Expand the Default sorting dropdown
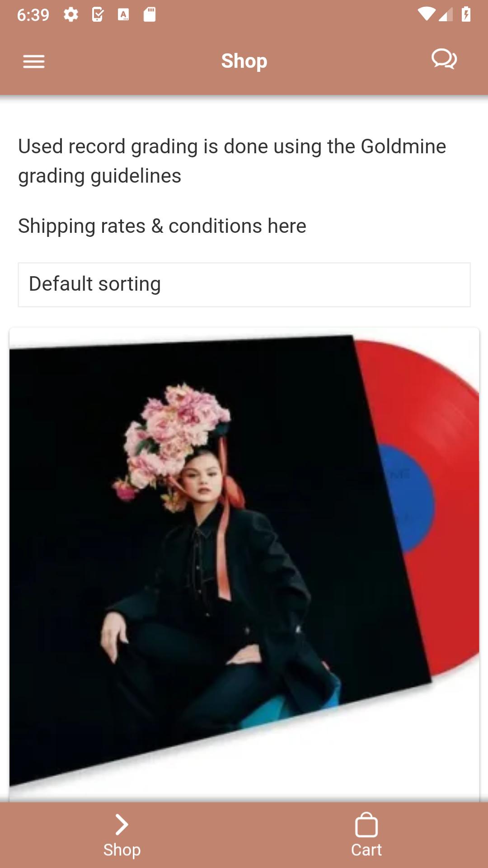Screen dimensions: 488x868 244,285
